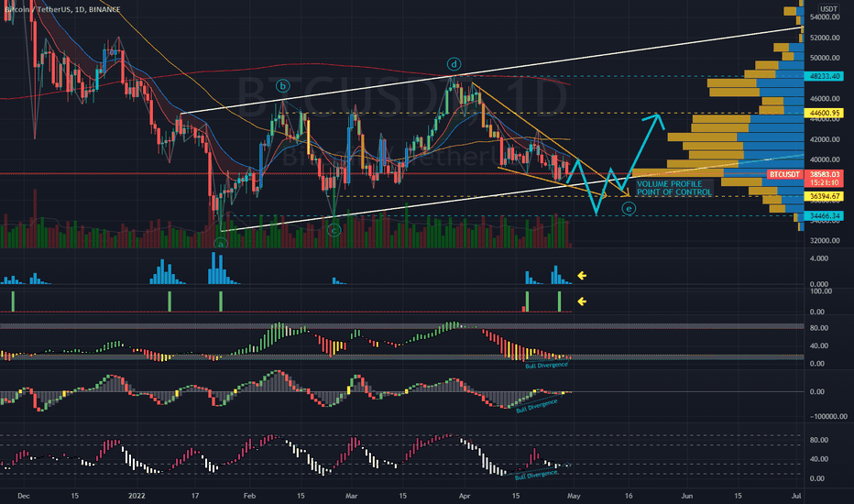Click the 15:21:10 candle countdown label
854x504 pixels.
tap(824, 182)
